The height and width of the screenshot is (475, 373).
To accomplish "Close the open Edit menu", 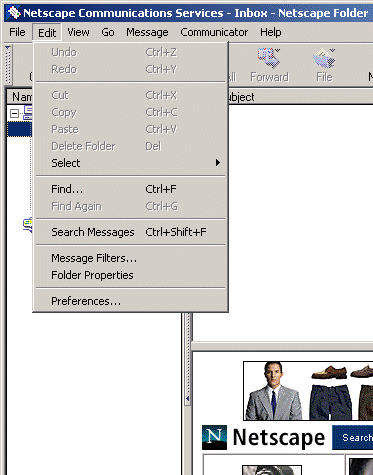I will point(47,33).
